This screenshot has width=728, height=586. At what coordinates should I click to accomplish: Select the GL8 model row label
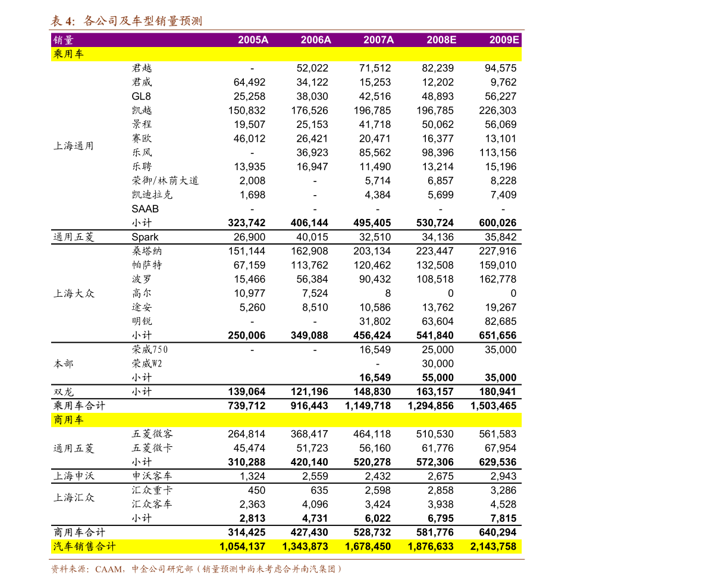[x=141, y=96]
